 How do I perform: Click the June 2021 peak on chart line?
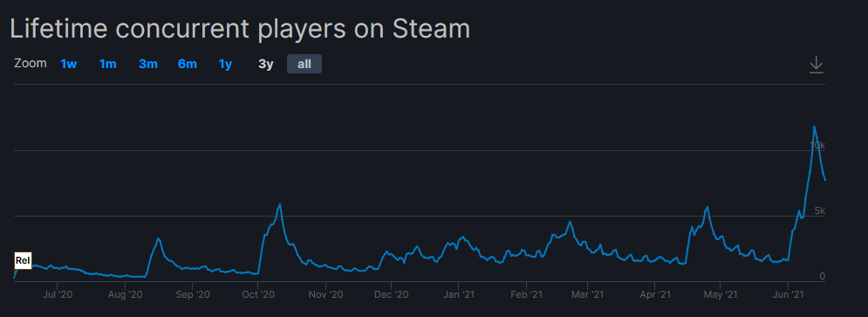[814, 127]
